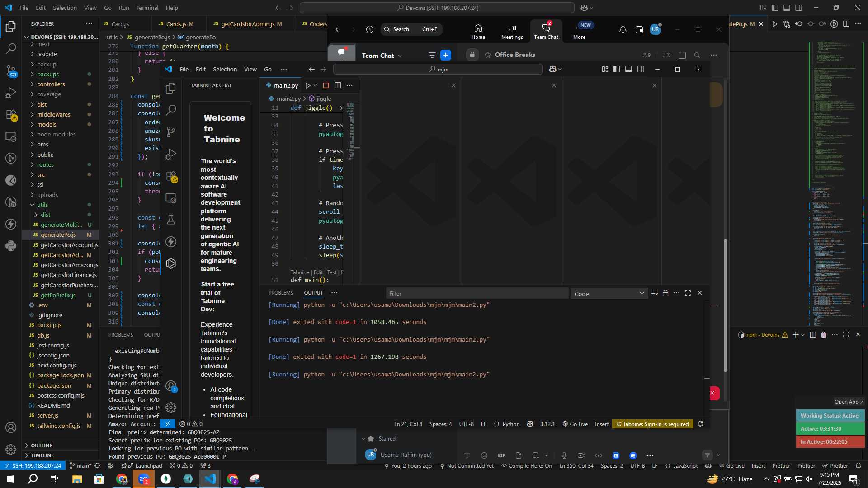Open Zoom notifications bell

pos(623,29)
